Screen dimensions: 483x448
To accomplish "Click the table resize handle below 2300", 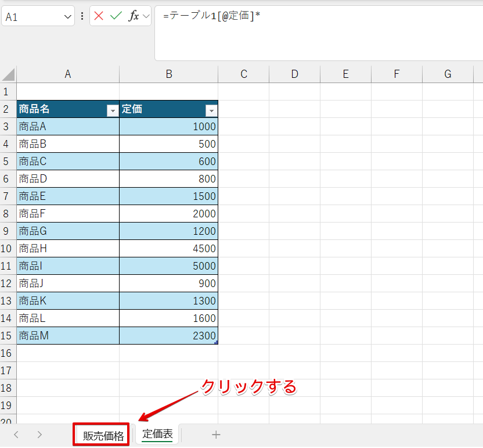I will 216,343.
